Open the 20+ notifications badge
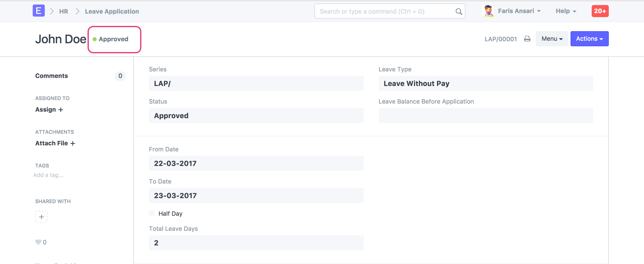The image size is (644, 264). point(600,11)
